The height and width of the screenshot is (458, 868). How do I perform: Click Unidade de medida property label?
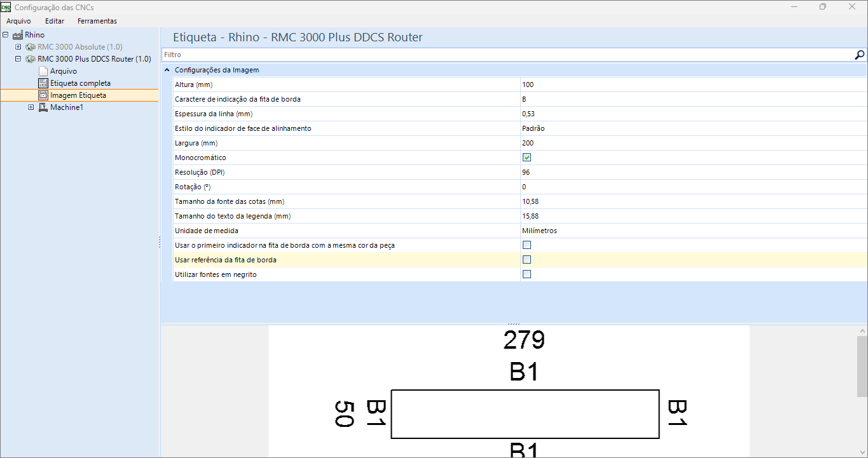(206, 231)
